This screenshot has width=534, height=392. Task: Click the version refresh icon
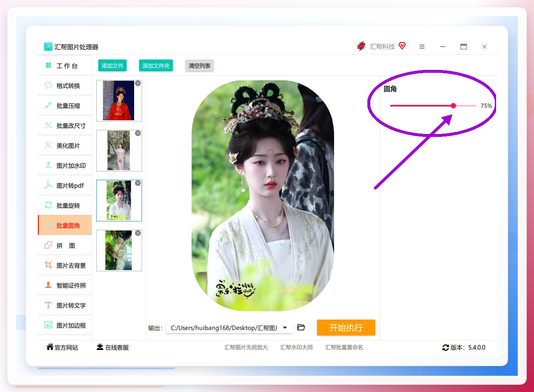point(446,347)
